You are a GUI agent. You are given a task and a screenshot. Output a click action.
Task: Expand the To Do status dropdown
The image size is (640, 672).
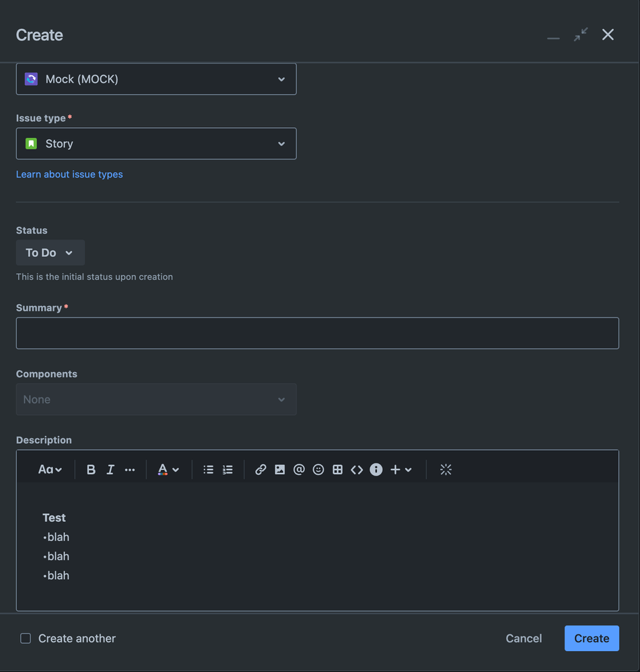click(50, 253)
